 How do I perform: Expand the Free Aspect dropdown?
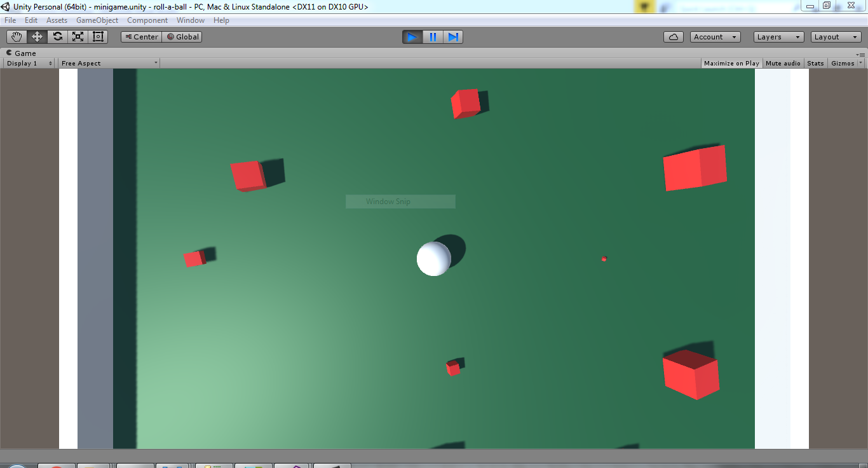coord(109,63)
